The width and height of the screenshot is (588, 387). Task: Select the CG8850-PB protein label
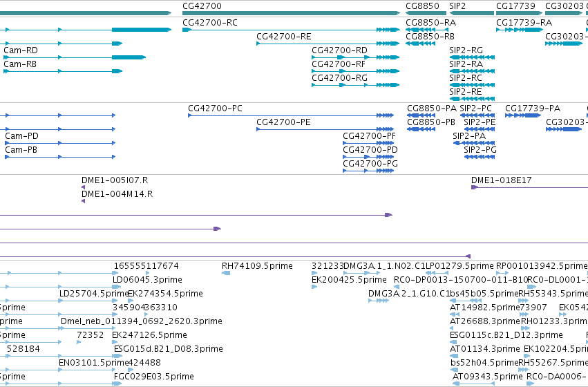click(431, 122)
